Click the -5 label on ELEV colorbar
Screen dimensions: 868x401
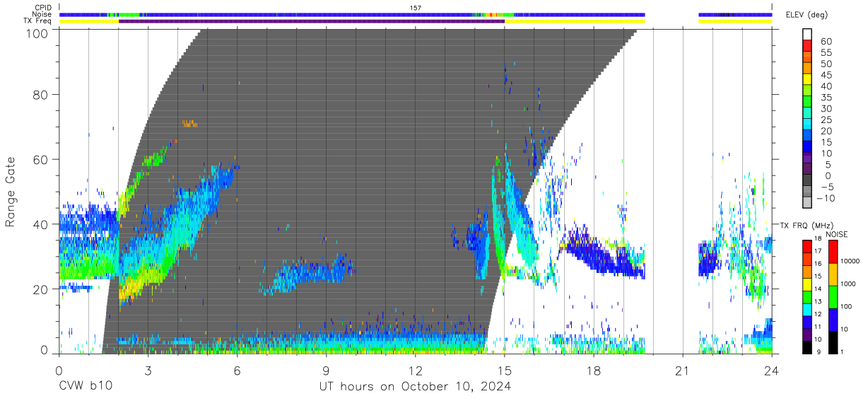click(x=826, y=187)
